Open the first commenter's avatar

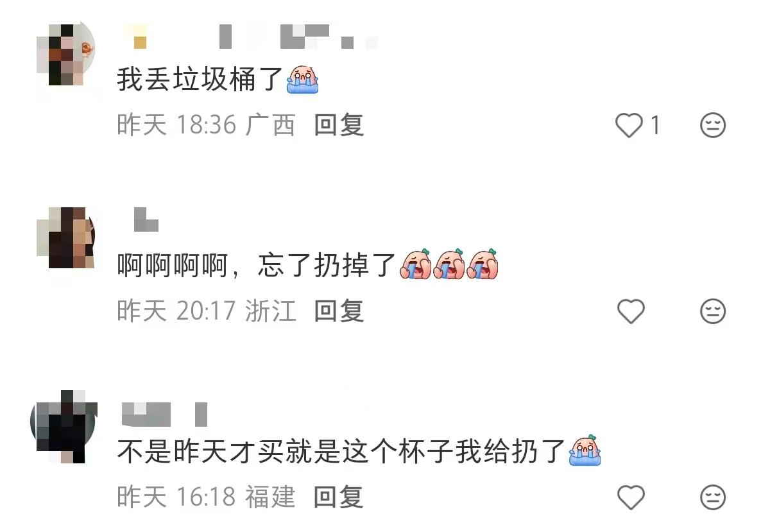click(65, 53)
